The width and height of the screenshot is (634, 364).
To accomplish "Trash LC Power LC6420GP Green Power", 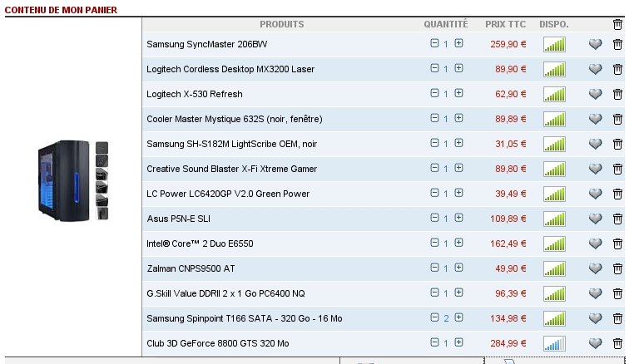I will point(617,194).
